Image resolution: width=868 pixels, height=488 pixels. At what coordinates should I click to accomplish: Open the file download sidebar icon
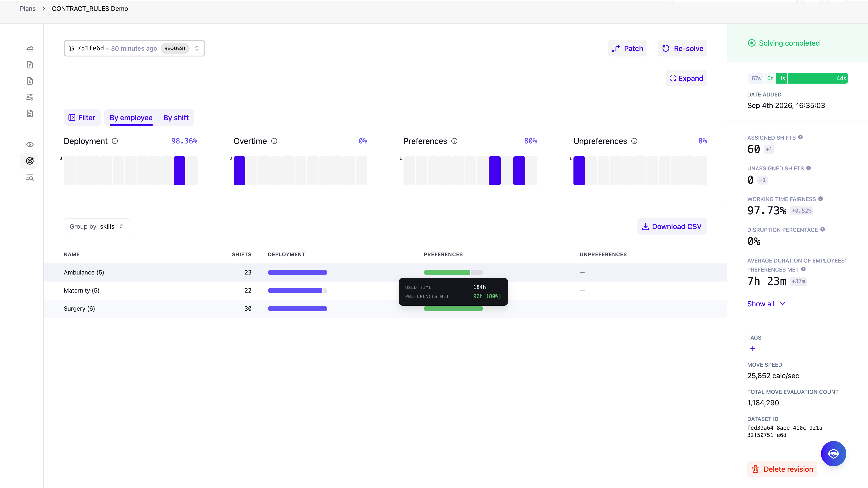pos(30,81)
